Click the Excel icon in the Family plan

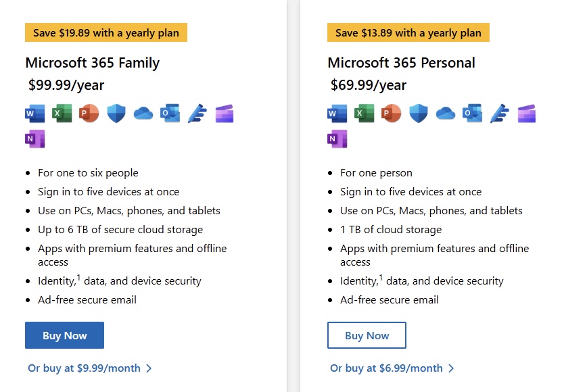coord(62,114)
